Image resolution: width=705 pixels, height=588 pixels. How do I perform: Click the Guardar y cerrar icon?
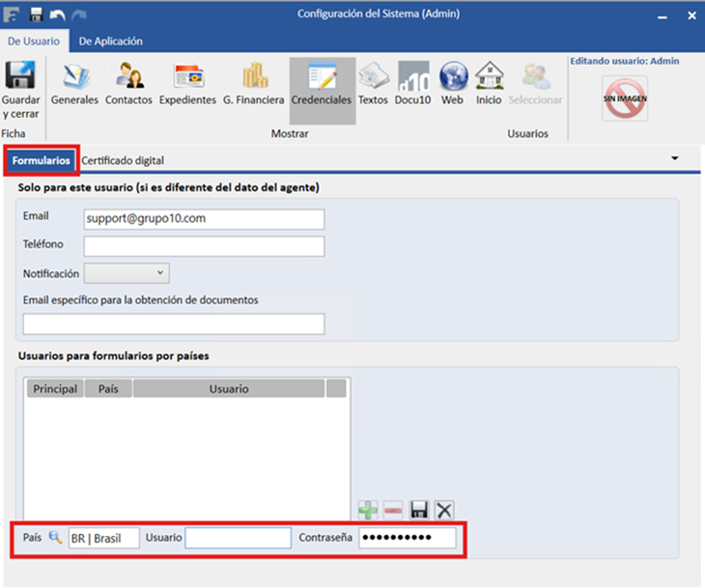19,74
